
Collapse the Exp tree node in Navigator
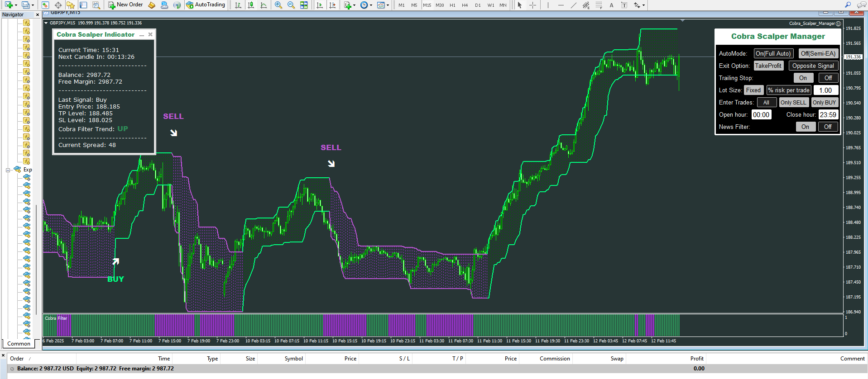click(8, 170)
